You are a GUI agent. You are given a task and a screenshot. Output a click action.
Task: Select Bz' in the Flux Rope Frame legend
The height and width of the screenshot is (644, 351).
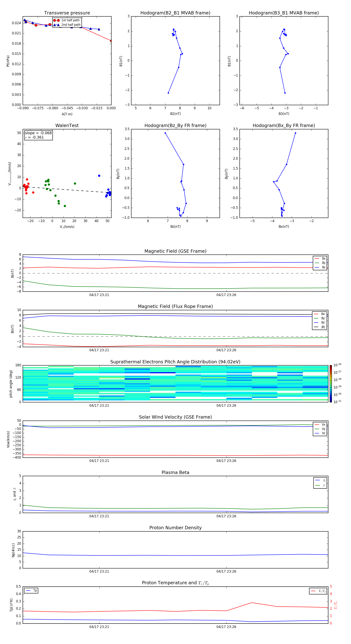tap(320, 323)
